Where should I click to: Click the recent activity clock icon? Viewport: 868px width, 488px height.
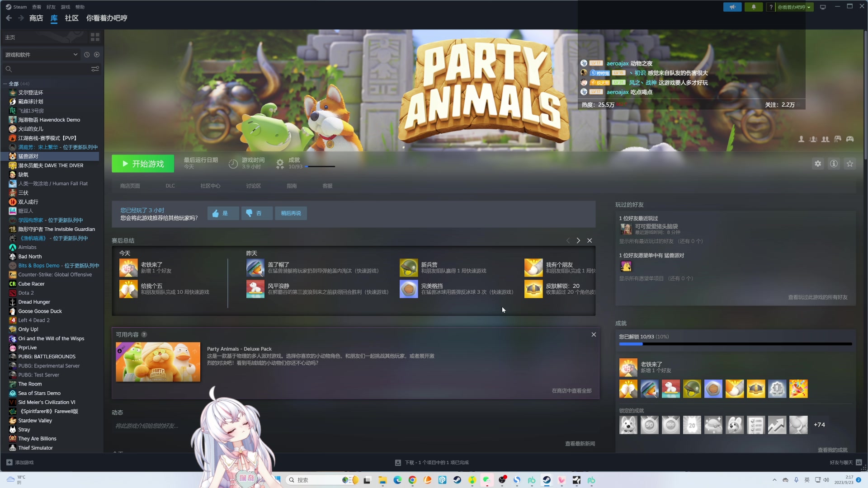(x=87, y=55)
